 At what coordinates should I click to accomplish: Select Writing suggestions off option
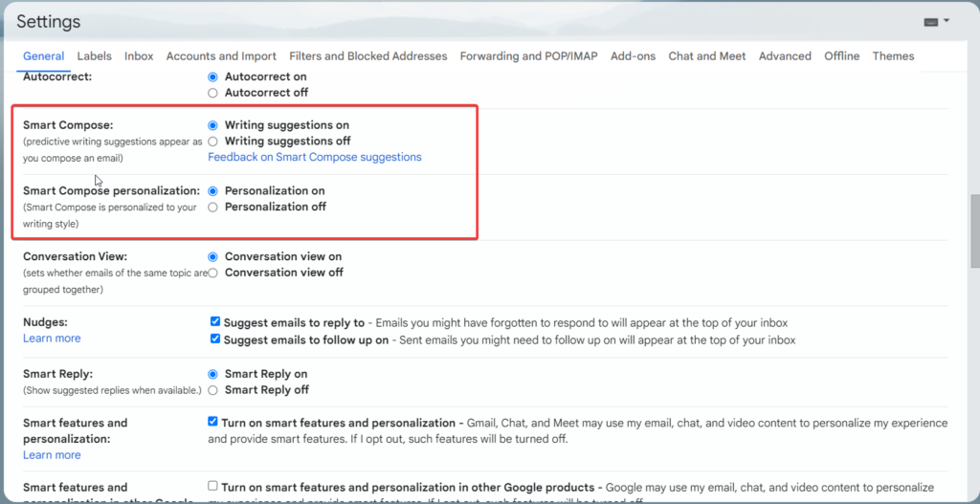point(212,142)
